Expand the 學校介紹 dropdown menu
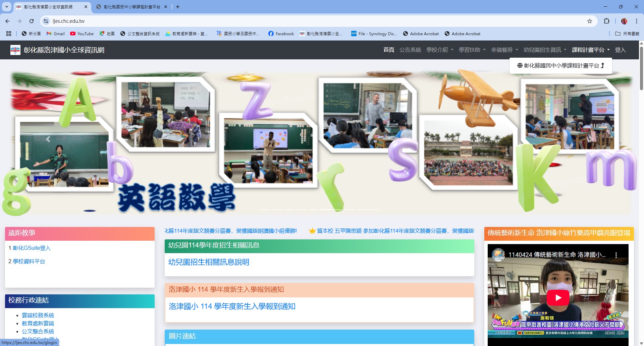This screenshot has height=346, width=644. pyautogui.click(x=439, y=50)
